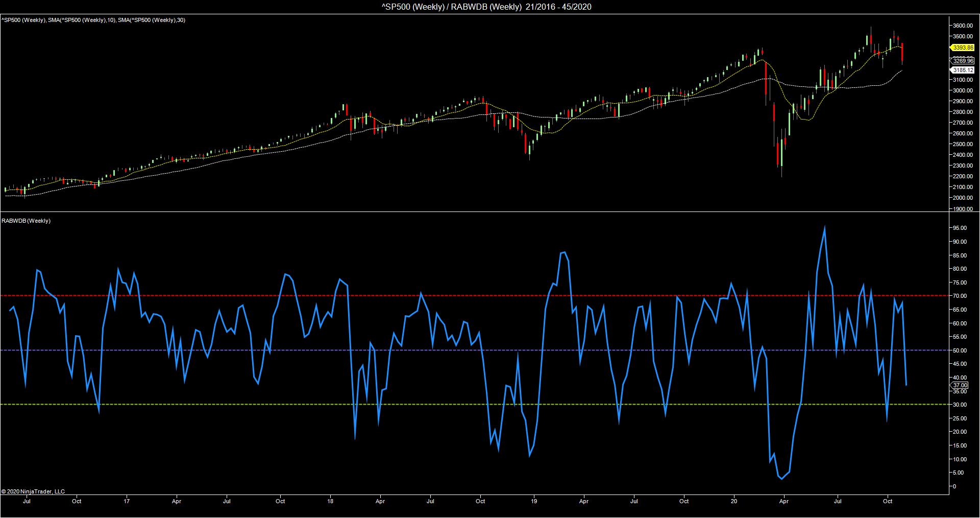Image resolution: width=980 pixels, height=518 pixels.
Task: Select the 75.00 indicator axis label
Action: 960,282
